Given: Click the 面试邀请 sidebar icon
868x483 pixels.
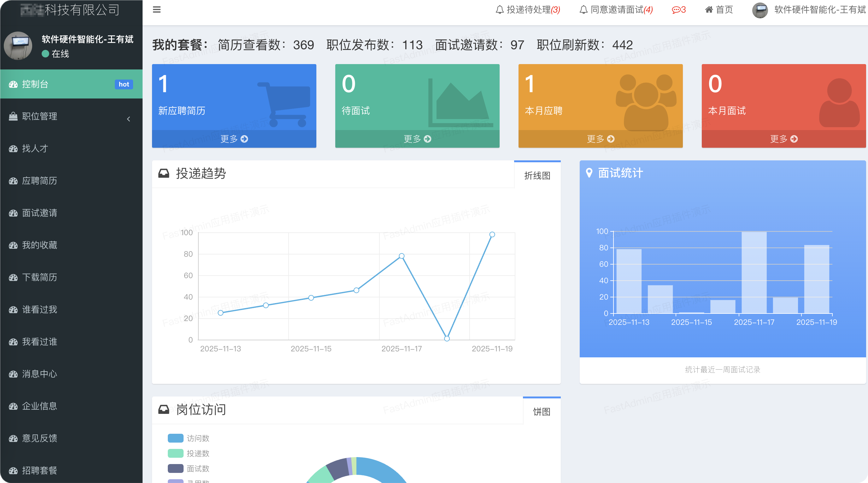Looking at the screenshot, I should 13,213.
